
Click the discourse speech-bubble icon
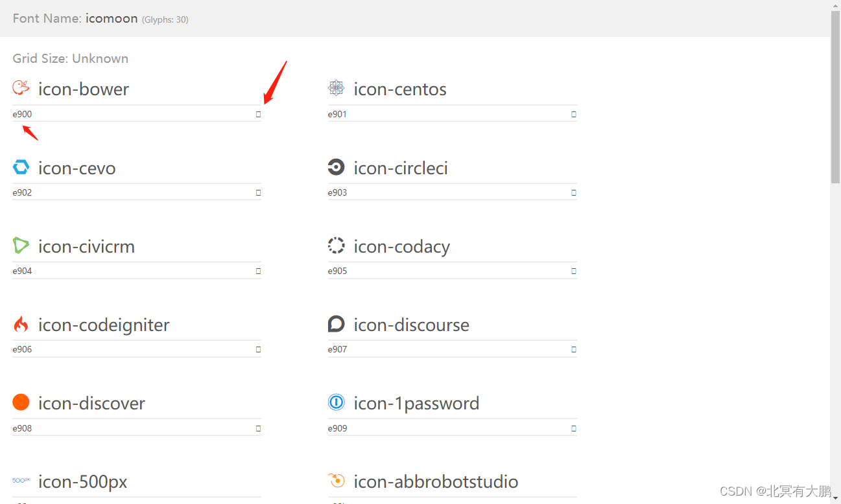coord(336,325)
